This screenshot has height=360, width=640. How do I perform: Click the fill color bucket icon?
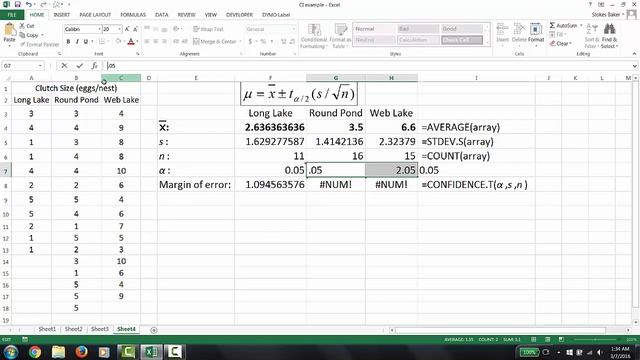point(118,42)
